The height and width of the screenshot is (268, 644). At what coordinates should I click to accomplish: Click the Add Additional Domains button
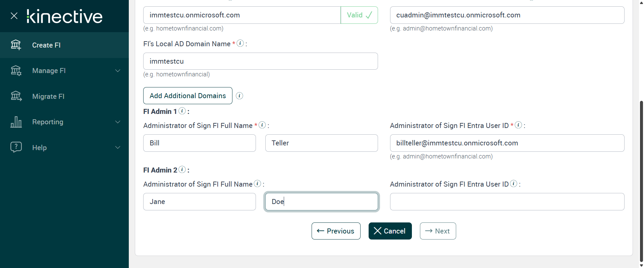click(187, 96)
